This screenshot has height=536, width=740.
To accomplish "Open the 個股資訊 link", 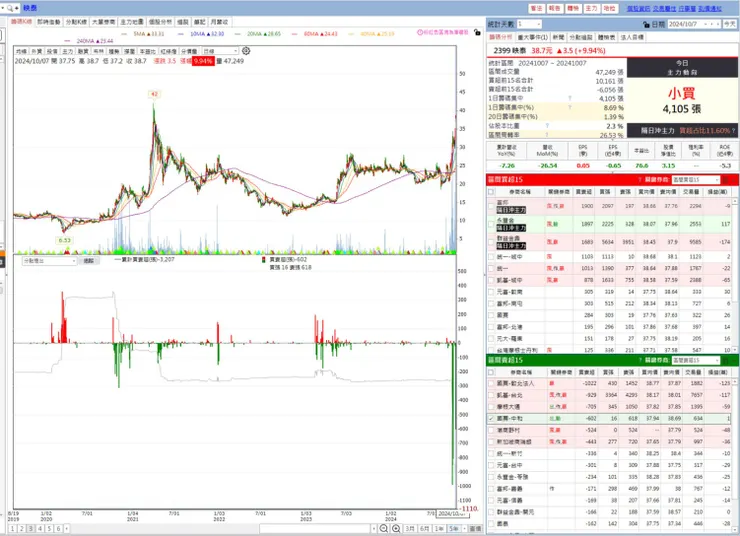I will click(638, 8).
